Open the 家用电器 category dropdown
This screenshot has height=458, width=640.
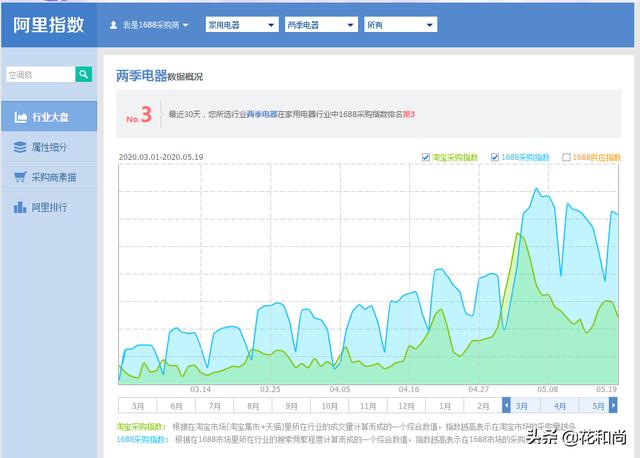(x=242, y=25)
